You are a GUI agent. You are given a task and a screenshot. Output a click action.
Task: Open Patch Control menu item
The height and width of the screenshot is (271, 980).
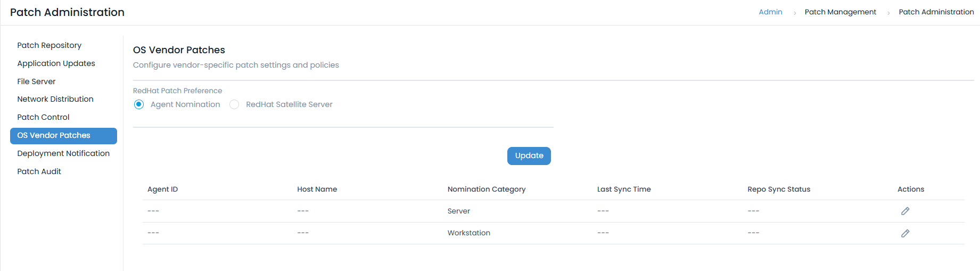point(43,117)
